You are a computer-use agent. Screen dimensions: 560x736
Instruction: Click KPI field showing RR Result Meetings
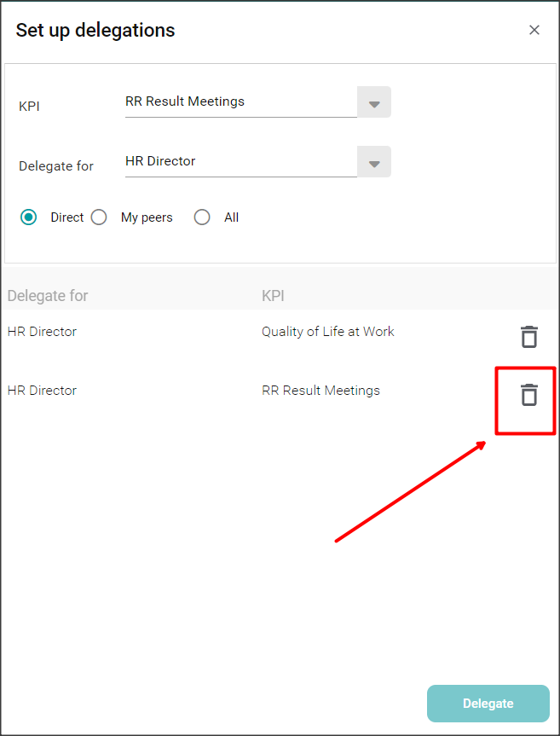point(240,101)
